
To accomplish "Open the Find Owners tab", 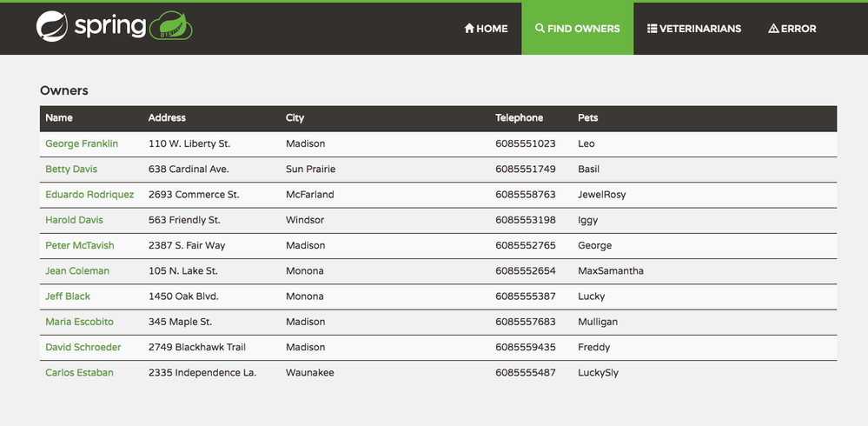I will point(578,28).
